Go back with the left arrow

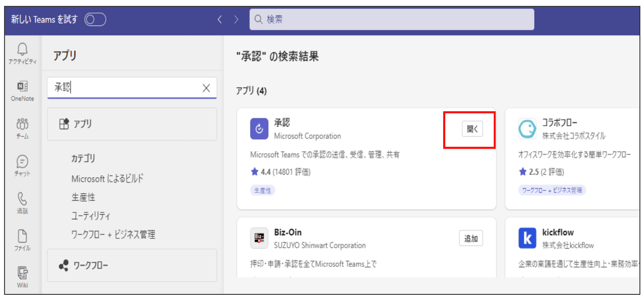click(x=219, y=19)
